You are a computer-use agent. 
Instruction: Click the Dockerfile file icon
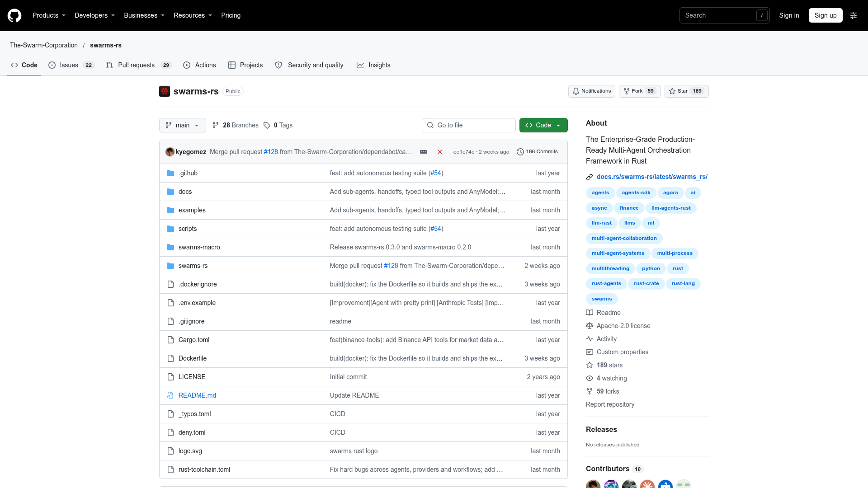coord(170,358)
